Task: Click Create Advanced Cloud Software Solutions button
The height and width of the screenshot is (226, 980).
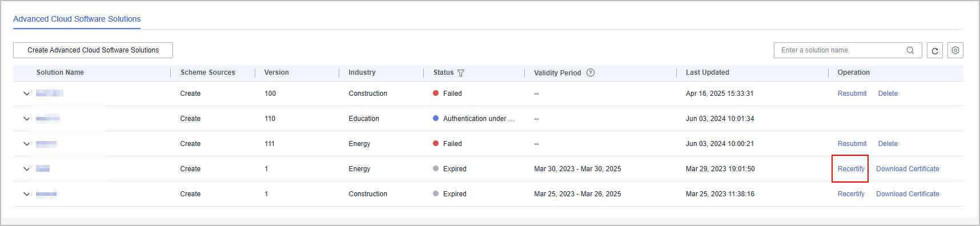Action: (93, 50)
